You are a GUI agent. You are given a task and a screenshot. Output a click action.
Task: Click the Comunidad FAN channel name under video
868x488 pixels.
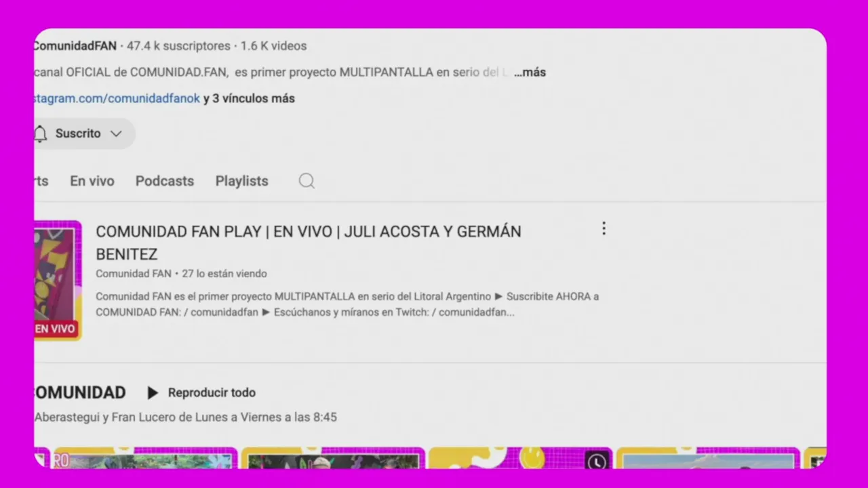click(x=134, y=274)
